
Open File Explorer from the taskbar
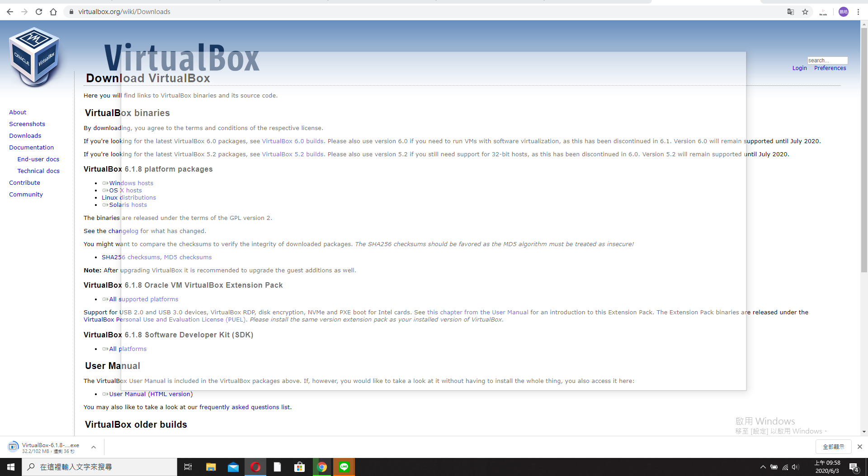coord(211,467)
